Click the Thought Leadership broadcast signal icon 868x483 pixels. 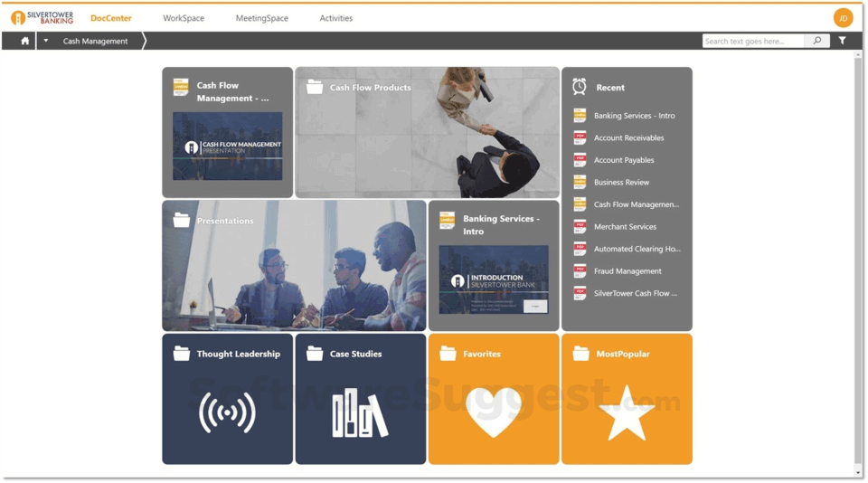(228, 412)
